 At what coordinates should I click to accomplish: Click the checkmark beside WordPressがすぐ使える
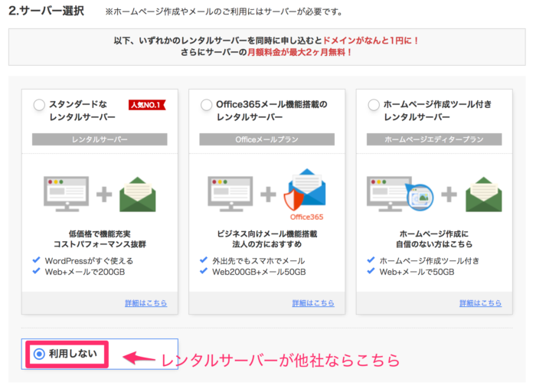[36, 260]
